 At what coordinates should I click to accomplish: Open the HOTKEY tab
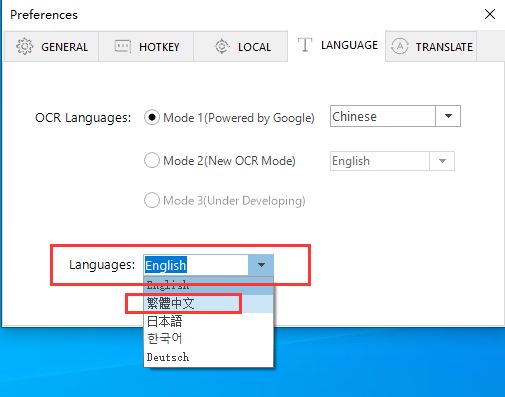[146, 47]
